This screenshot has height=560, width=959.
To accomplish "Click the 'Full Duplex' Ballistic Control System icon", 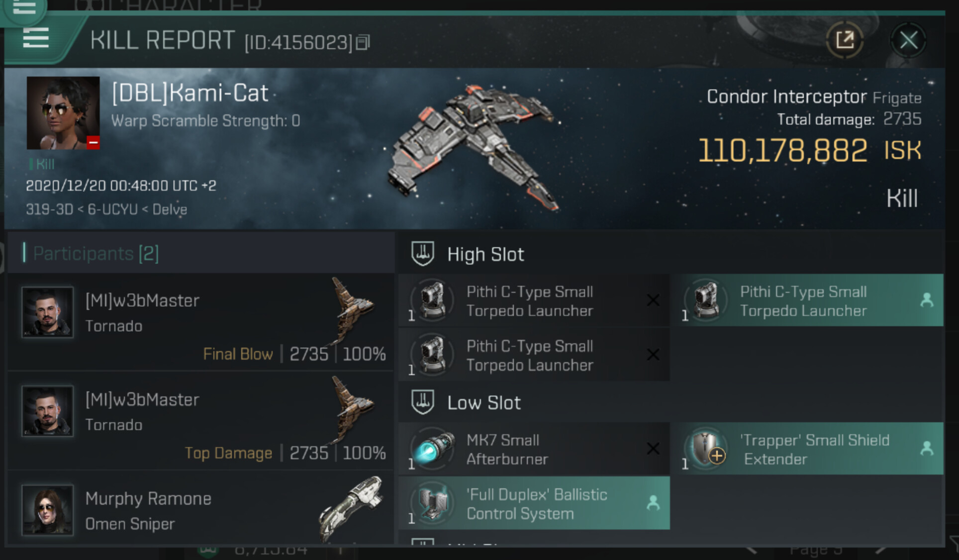I will point(433,503).
